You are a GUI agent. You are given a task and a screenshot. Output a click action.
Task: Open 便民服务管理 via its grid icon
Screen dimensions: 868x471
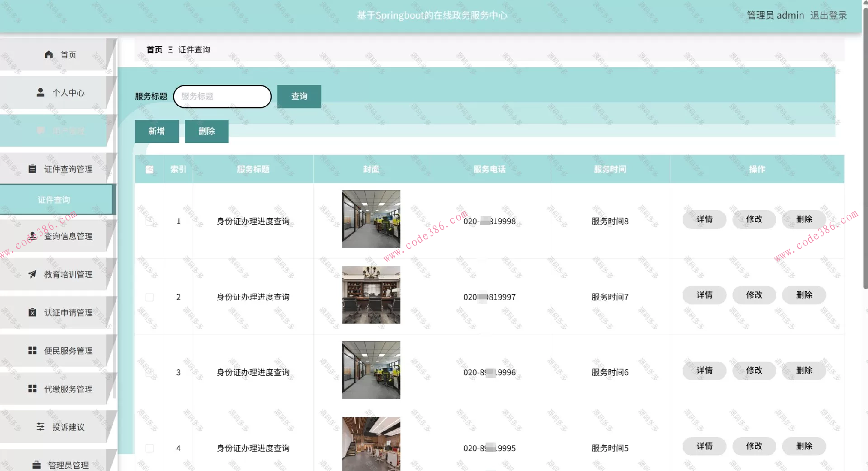pyautogui.click(x=32, y=350)
